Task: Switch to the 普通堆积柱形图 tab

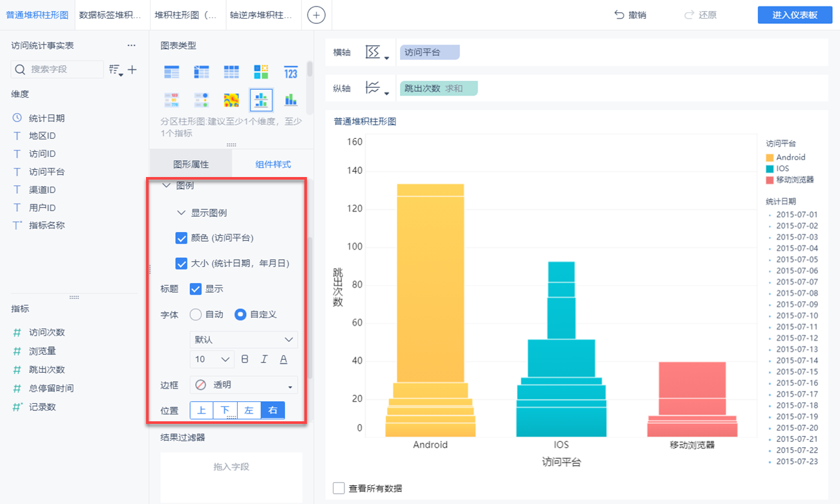Action: click(37, 15)
